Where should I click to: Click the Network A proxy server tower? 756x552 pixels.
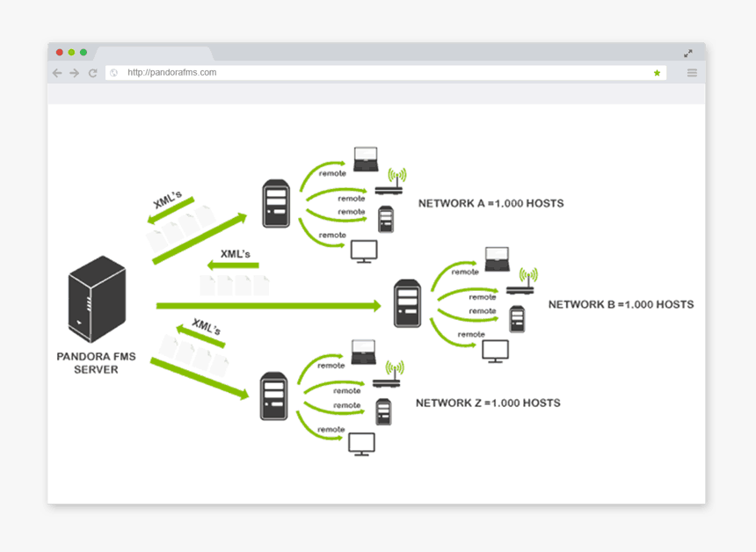pyautogui.click(x=275, y=204)
